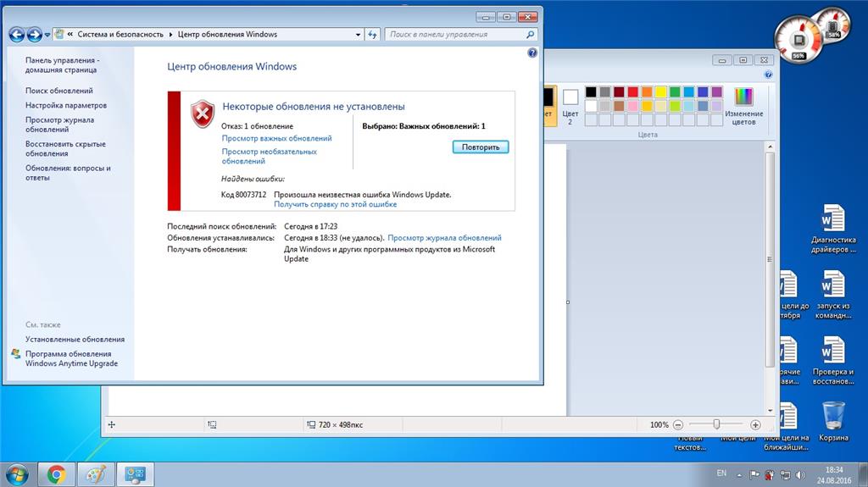Click Центр обновления Windows breadcrumb
Screen dimensions: 868x487
[227, 35]
